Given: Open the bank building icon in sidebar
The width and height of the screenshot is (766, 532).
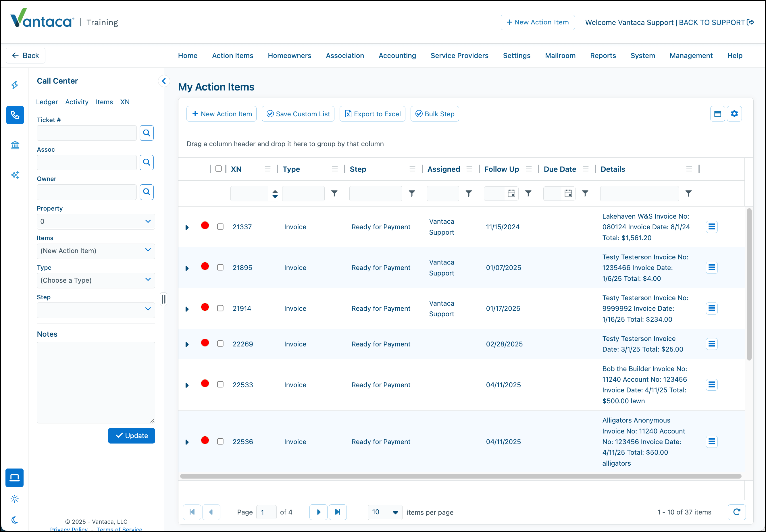Looking at the screenshot, I should [x=15, y=145].
